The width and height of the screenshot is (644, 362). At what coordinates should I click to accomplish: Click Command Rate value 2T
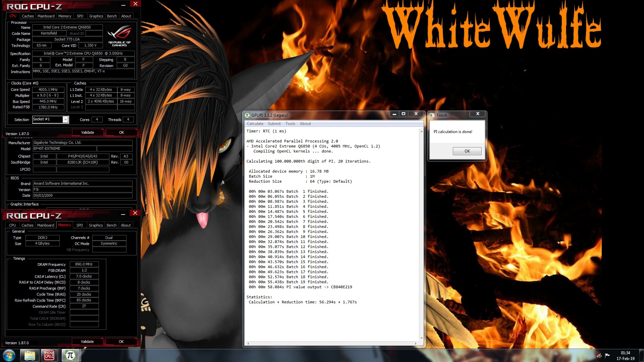(x=84, y=306)
